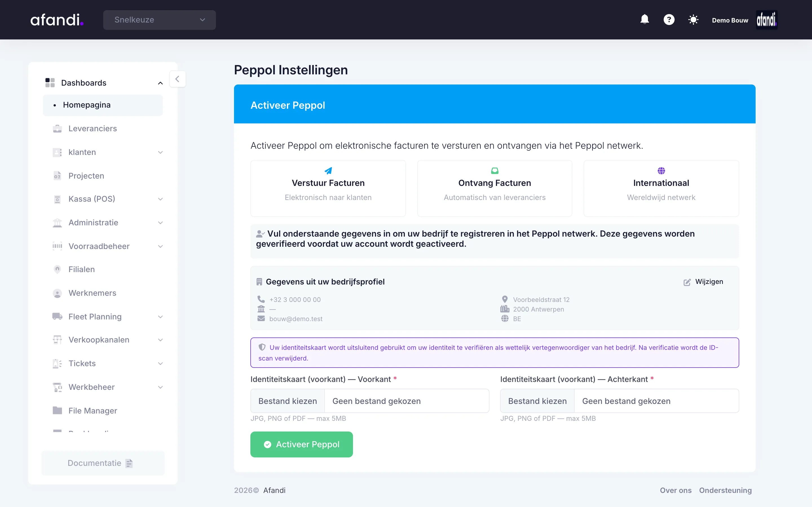Click the help question mark icon

669,19
